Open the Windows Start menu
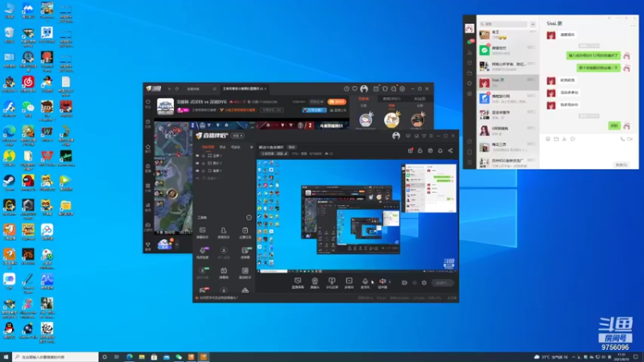Viewport: 644px width, 362px height. 6,357
